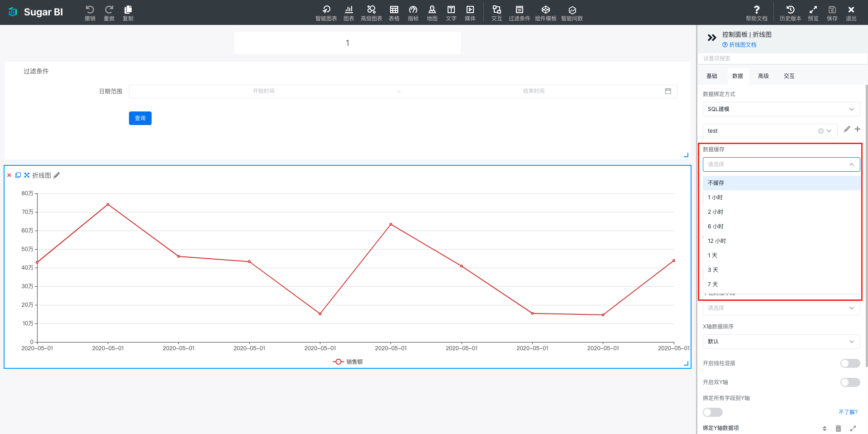Click the start time (开始时间) field
The height and width of the screenshot is (434, 868).
click(x=263, y=91)
